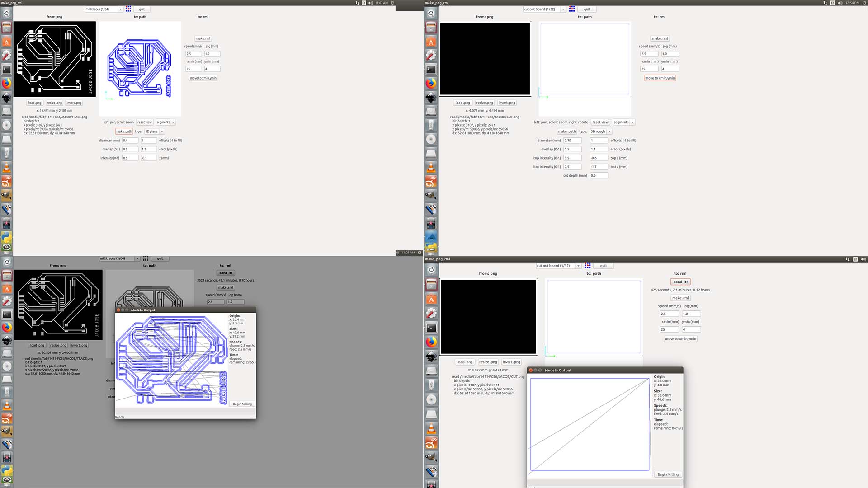
Task: Open VLC from the bottom-left window's dock
Action: pyautogui.click(x=7, y=405)
